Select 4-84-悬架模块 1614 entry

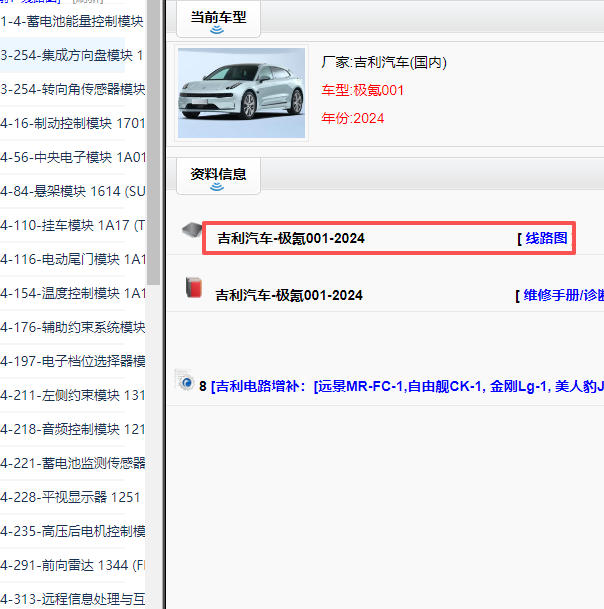tap(73, 191)
